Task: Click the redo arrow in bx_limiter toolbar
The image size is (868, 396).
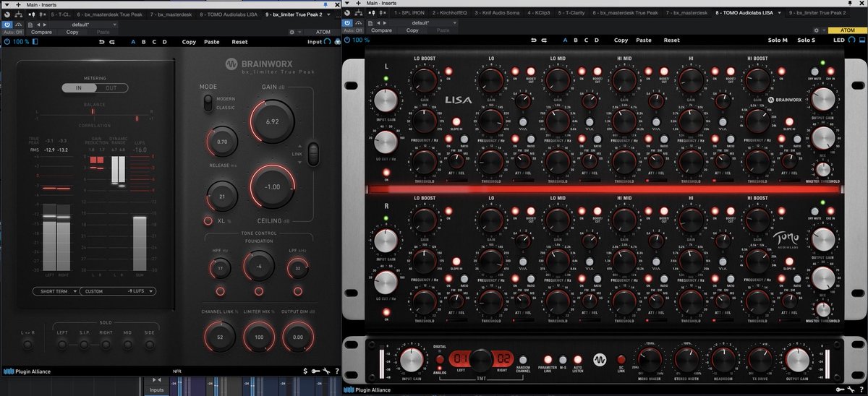Action: (x=112, y=42)
